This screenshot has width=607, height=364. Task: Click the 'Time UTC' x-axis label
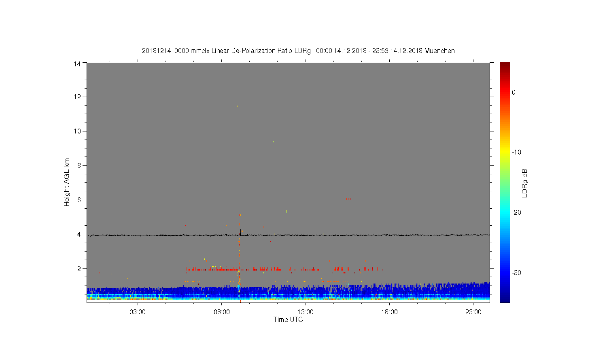pyautogui.click(x=288, y=320)
